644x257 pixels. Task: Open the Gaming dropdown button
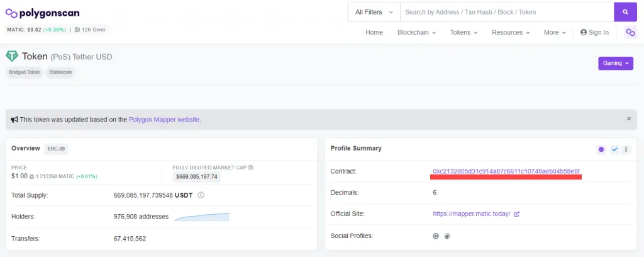point(616,64)
